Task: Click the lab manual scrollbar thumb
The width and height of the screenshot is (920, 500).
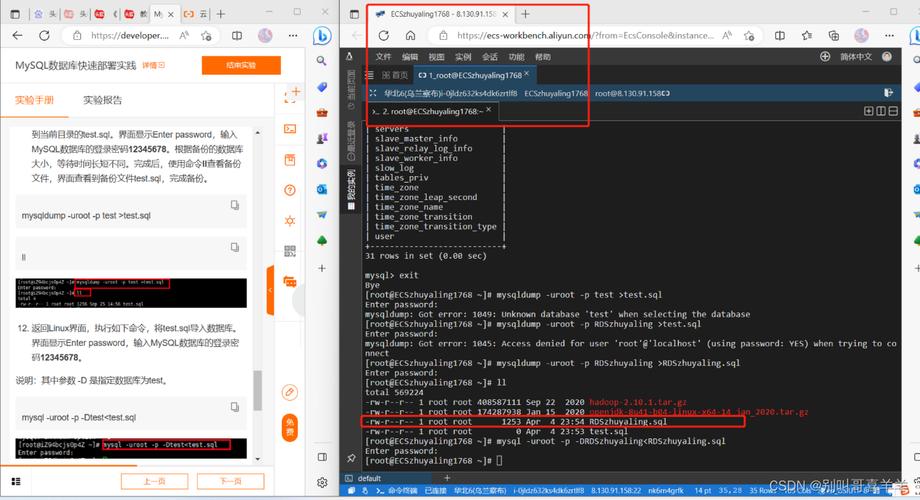Action: click(x=257, y=390)
